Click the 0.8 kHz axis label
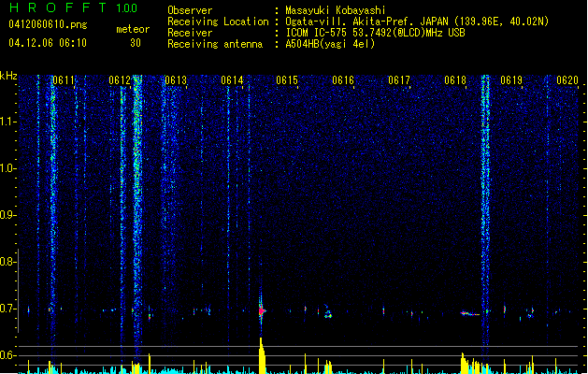 [7, 262]
